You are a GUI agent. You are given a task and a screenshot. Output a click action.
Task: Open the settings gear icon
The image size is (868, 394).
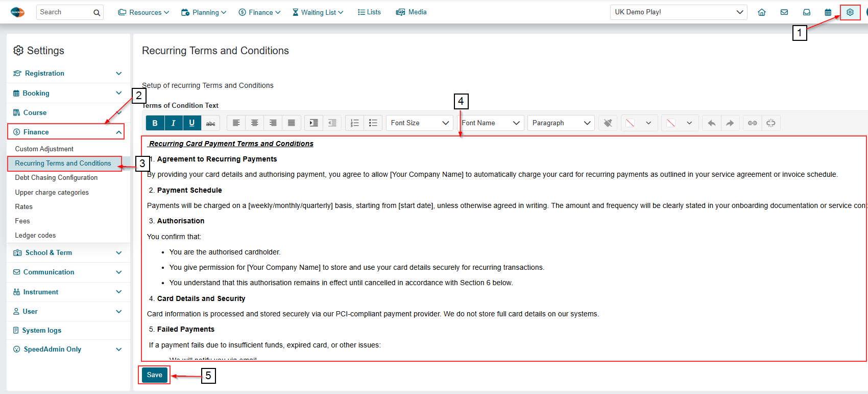850,12
